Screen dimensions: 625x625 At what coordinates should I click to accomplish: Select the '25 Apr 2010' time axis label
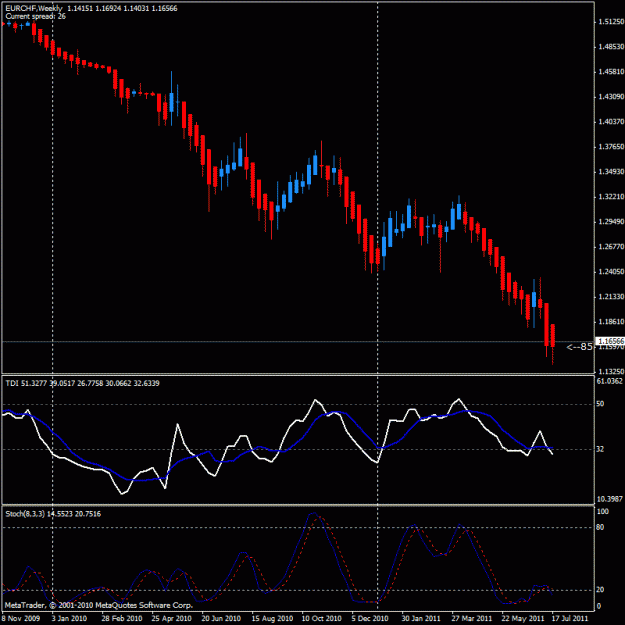(x=172, y=619)
